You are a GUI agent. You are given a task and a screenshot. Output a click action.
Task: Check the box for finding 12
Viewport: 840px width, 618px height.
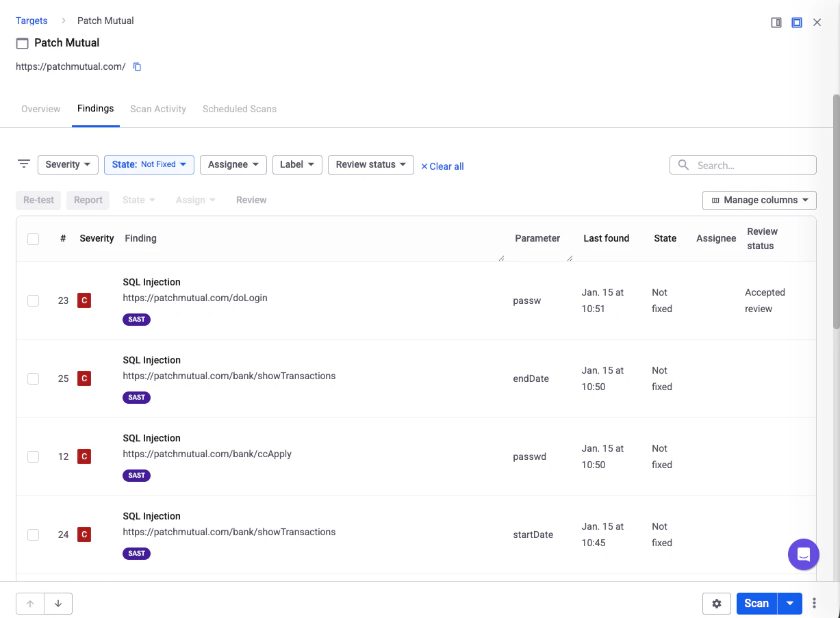click(x=33, y=456)
